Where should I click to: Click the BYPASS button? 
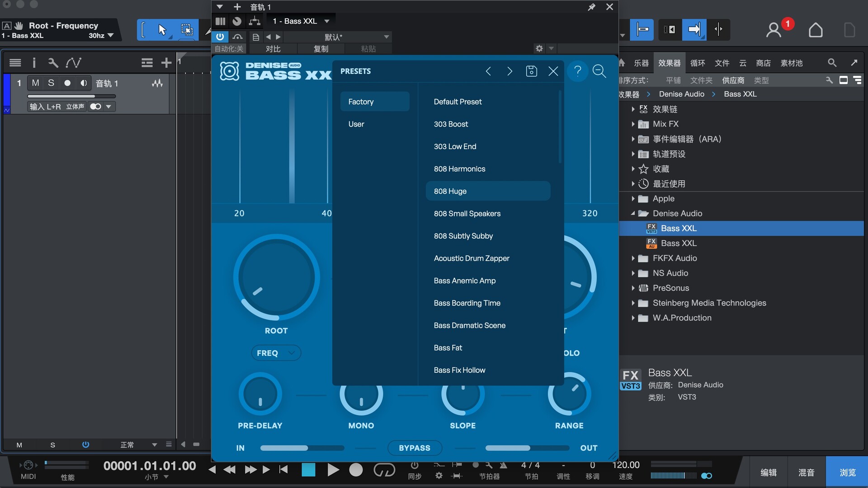[x=414, y=448]
